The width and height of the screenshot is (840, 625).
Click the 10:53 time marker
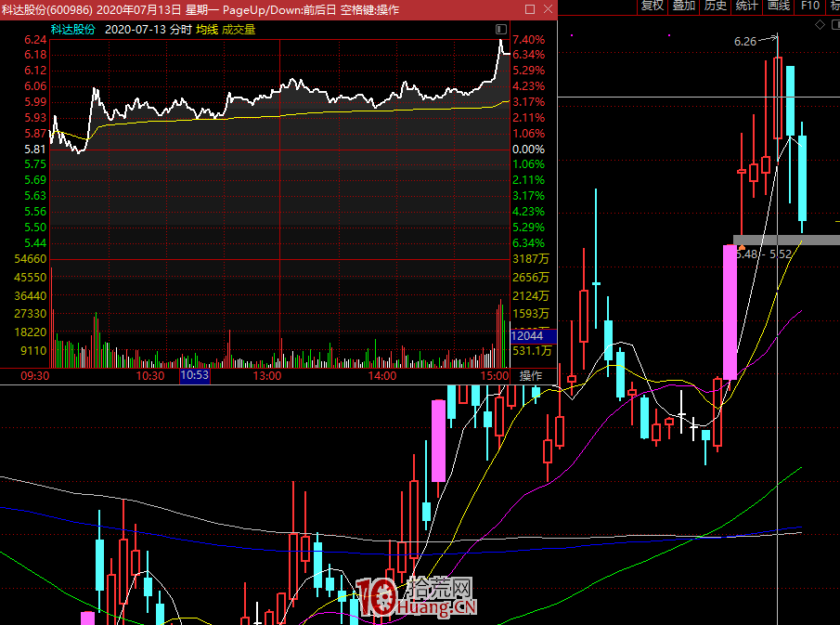pyautogui.click(x=194, y=376)
